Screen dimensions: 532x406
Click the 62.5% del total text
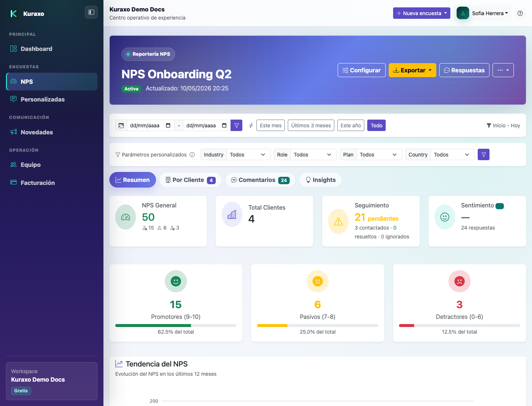[176, 332]
